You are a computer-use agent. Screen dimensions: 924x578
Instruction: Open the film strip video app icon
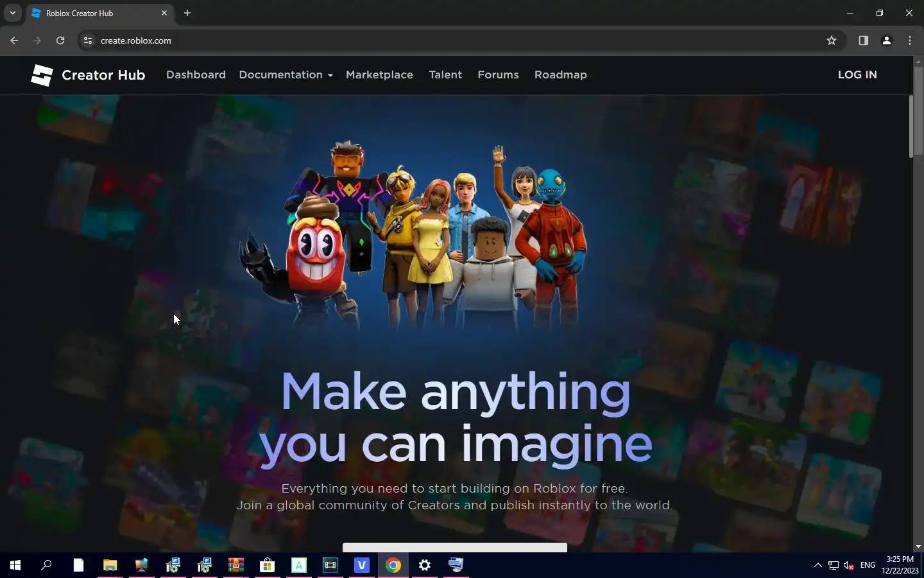330,565
